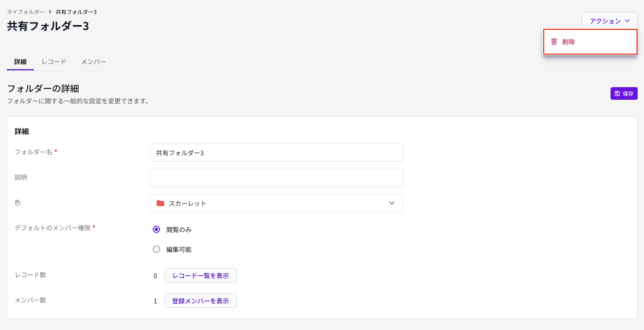Switch to the メンバー tab

(x=94, y=62)
